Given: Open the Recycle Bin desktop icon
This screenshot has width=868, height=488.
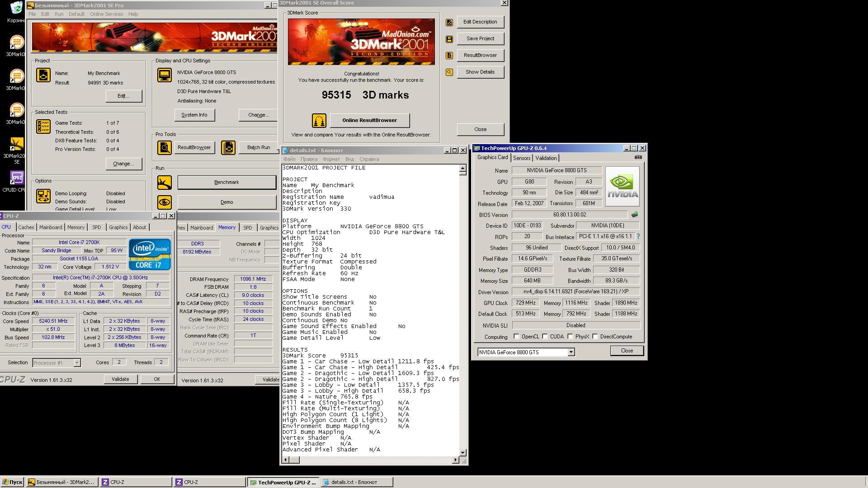Looking at the screenshot, I should tap(16, 12).
